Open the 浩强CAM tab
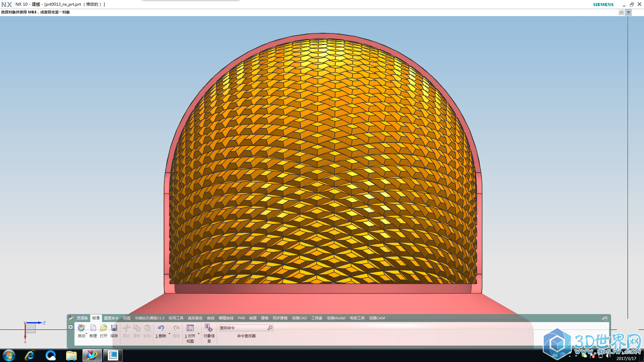 click(x=377, y=318)
